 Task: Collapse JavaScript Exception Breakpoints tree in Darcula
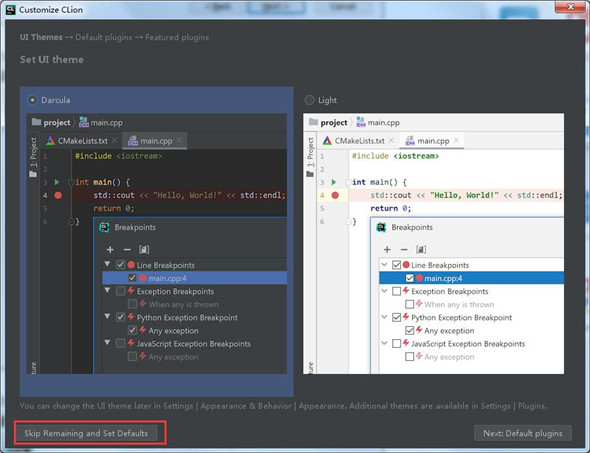click(108, 343)
